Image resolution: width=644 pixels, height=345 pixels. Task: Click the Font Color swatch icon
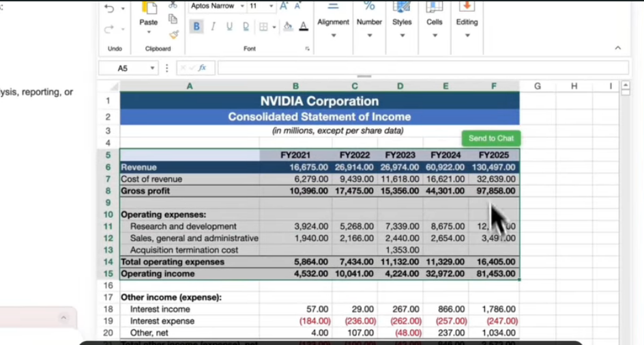pos(304,27)
